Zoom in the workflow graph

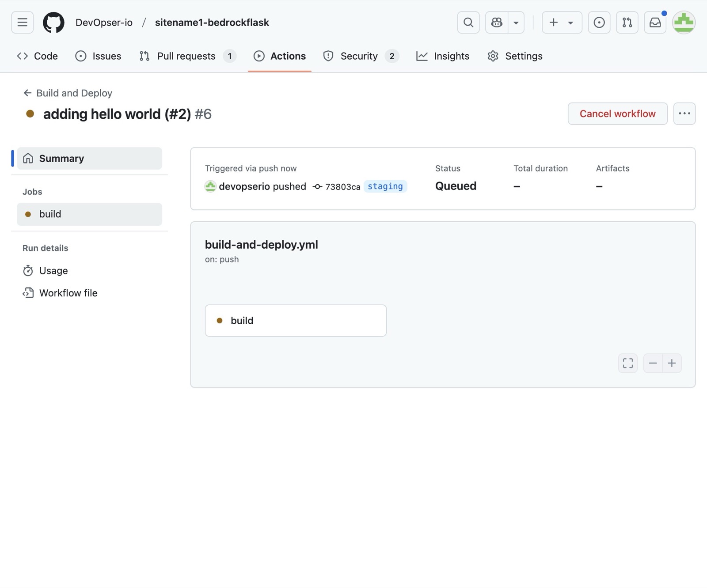672,363
